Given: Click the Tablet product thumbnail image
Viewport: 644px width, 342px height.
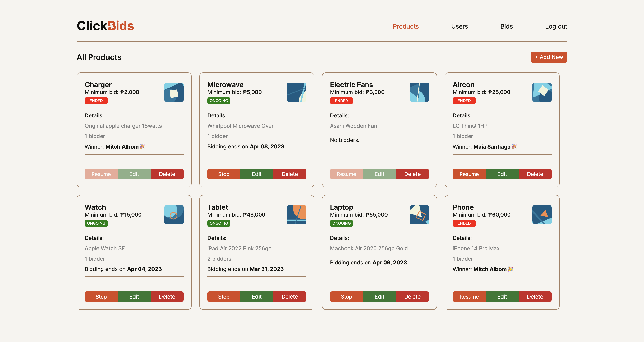Looking at the screenshot, I should [297, 215].
